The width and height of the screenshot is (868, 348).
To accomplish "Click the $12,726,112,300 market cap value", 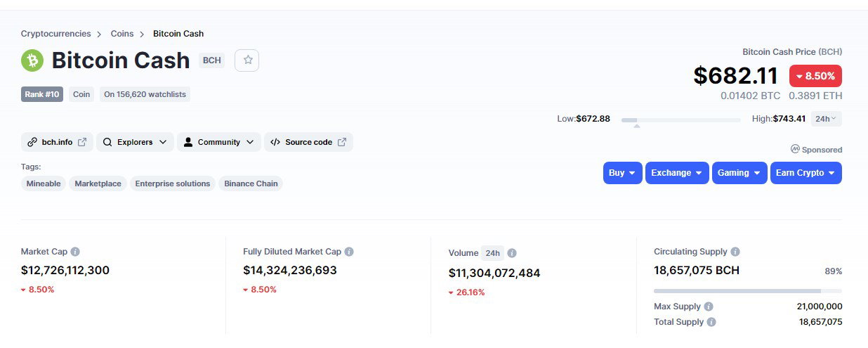I will click(x=65, y=270).
